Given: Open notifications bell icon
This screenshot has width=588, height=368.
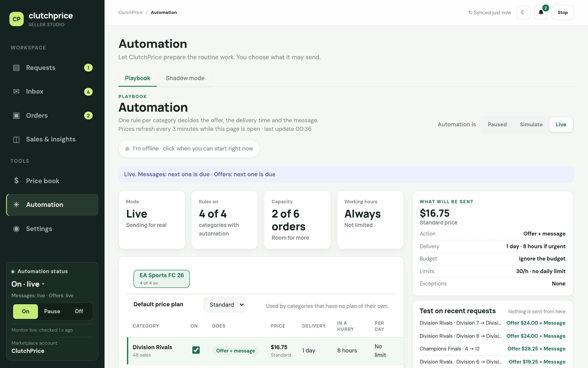Looking at the screenshot, I should (x=541, y=12).
